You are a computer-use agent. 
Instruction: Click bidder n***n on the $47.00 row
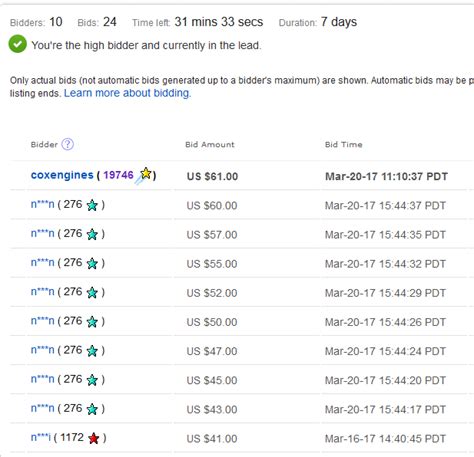[x=42, y=350]
